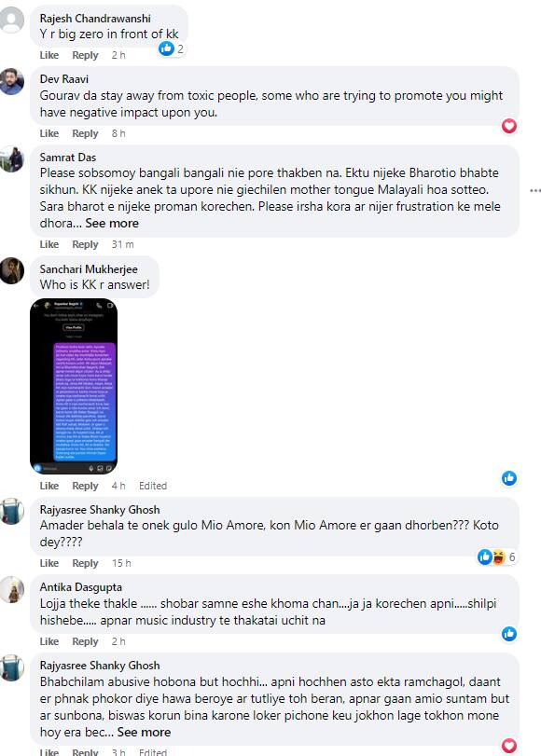Reply to Antika Dasgupta's comment

coord(85,641)
